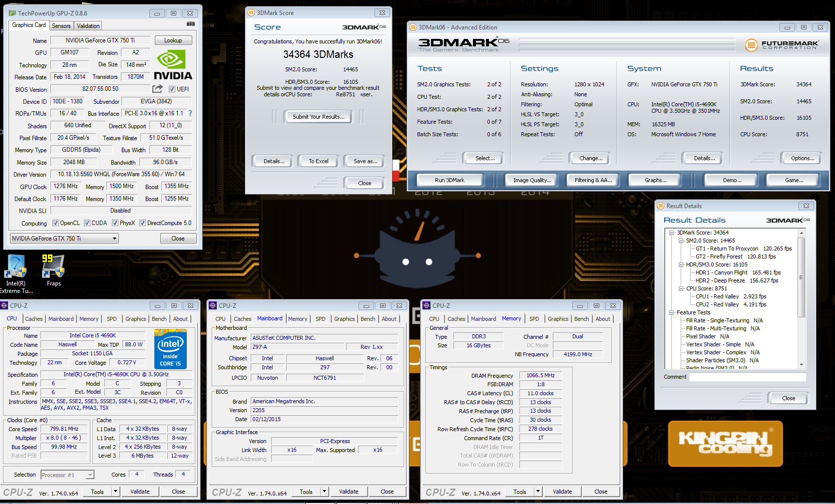Click the Options... button under Results

point(802,158)
